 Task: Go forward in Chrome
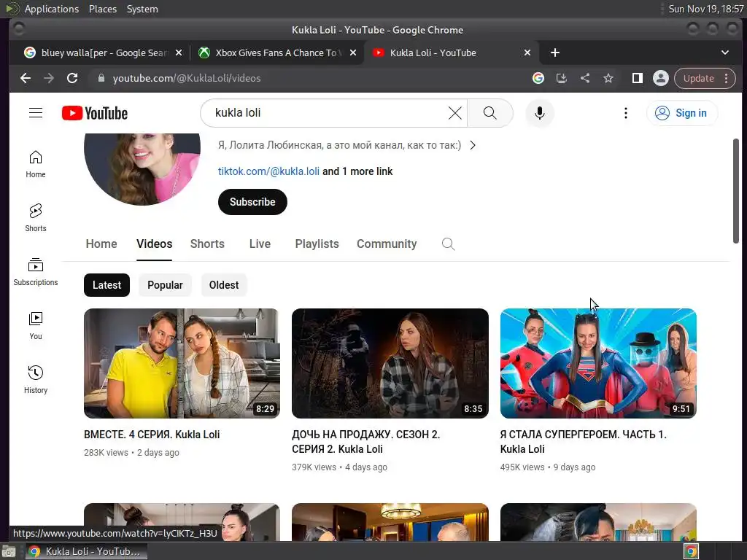[x=49, y=78]
